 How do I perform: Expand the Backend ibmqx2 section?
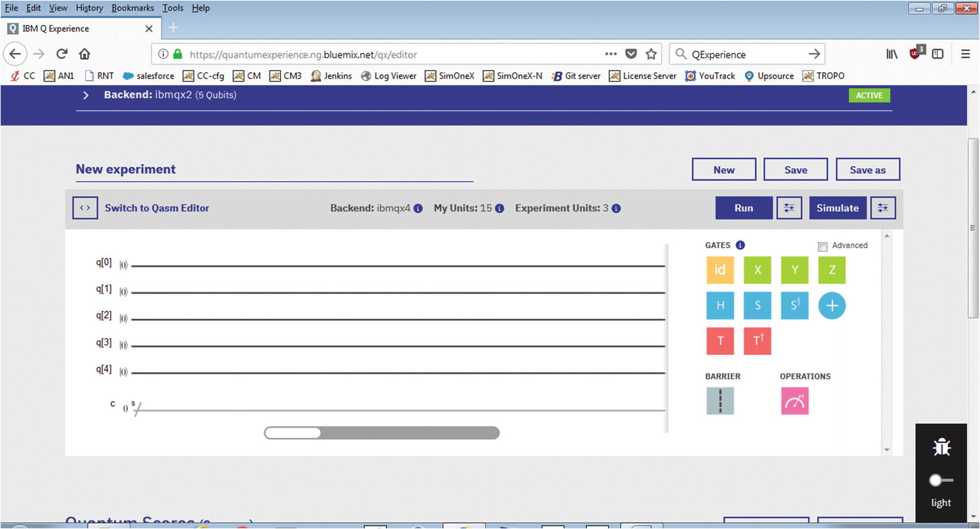pos(86,95)
